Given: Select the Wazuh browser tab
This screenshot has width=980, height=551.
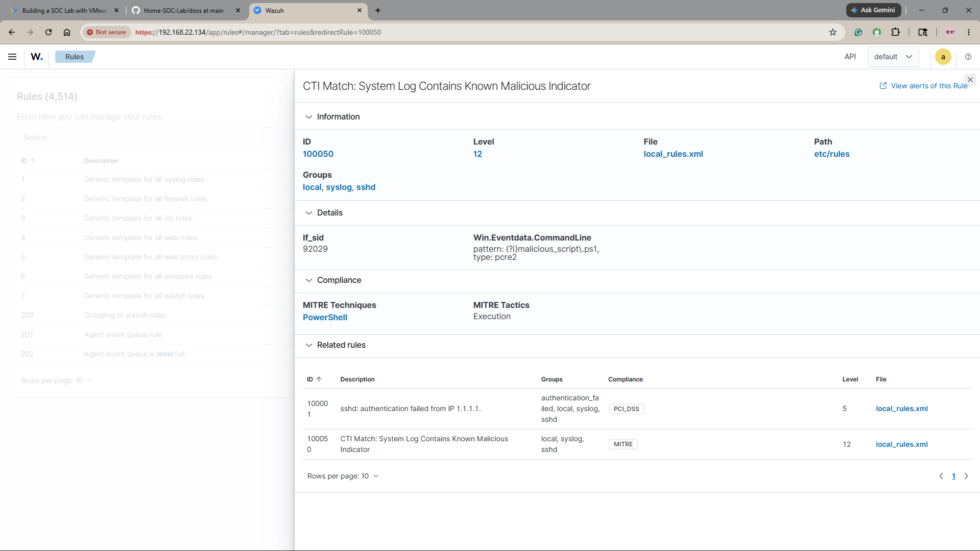Looking at the screenshot, I should pyautogui.click(x=307, y=10).
